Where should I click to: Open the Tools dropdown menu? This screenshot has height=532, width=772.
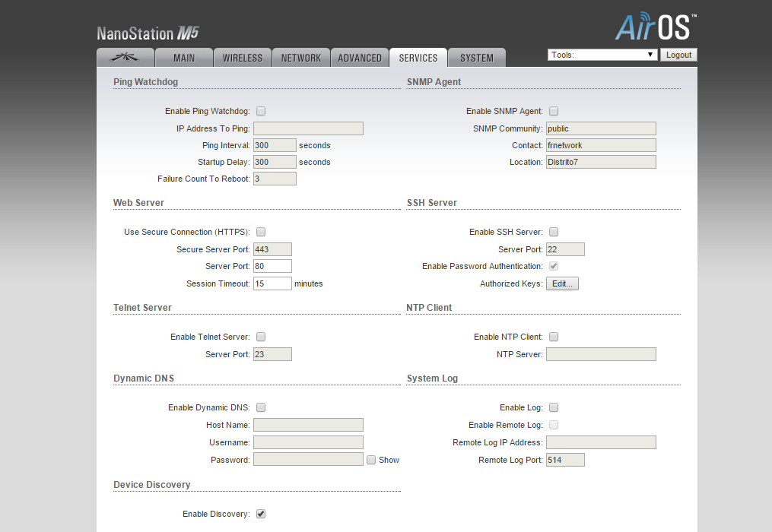coord(602,55)
